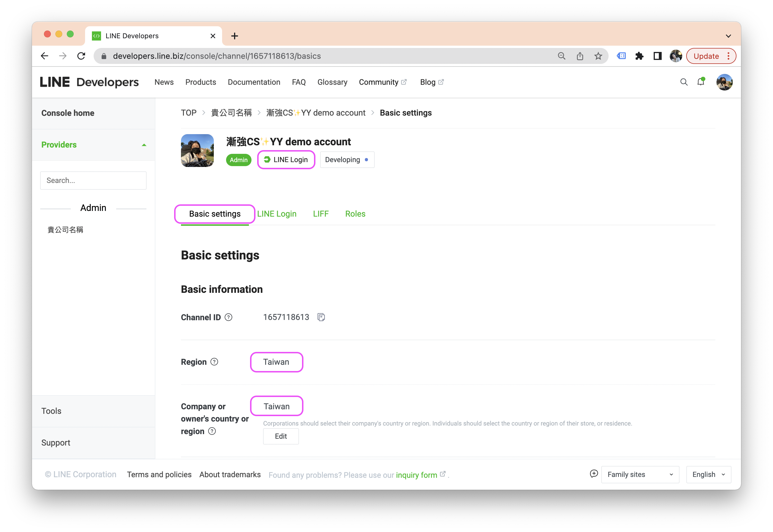Screen dimensions: 773x532
Task: Switch to the LIFF tab
Action: [x=321, y=214]
